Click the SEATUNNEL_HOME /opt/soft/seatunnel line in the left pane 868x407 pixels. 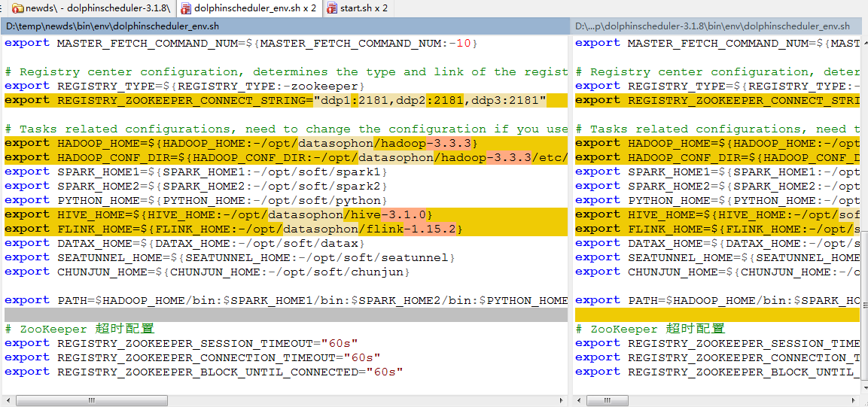pyautogui.click(x=230, y=258)
